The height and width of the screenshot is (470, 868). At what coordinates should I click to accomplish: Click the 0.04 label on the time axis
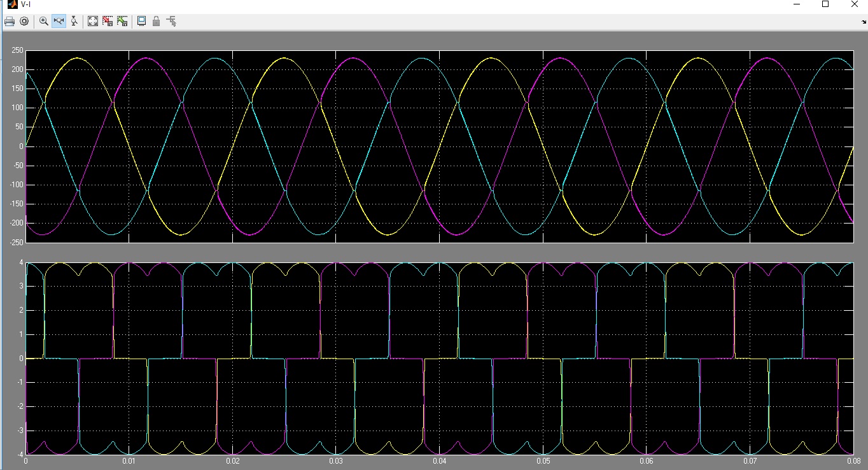(440, 460)
